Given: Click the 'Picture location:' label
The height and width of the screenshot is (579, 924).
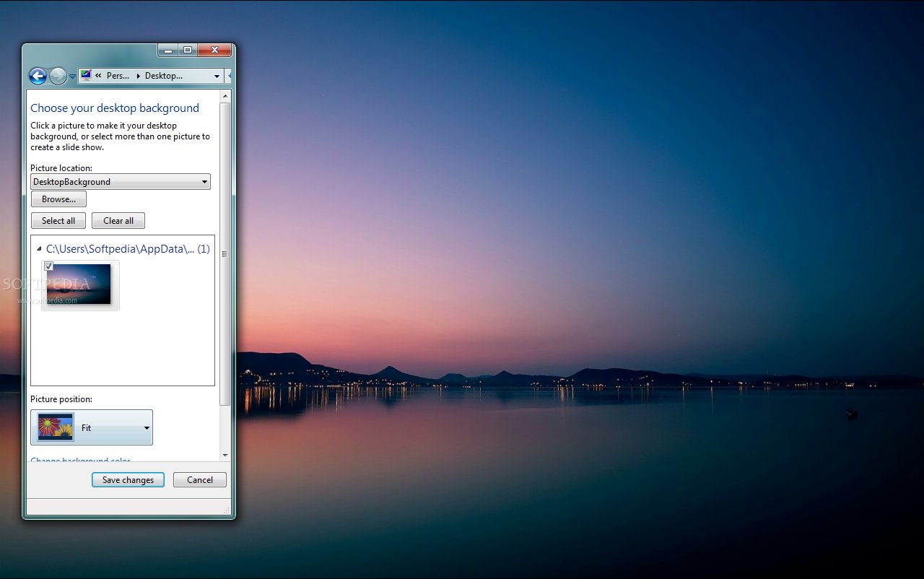Looking at the screenshot, I should tap(61, 168).
